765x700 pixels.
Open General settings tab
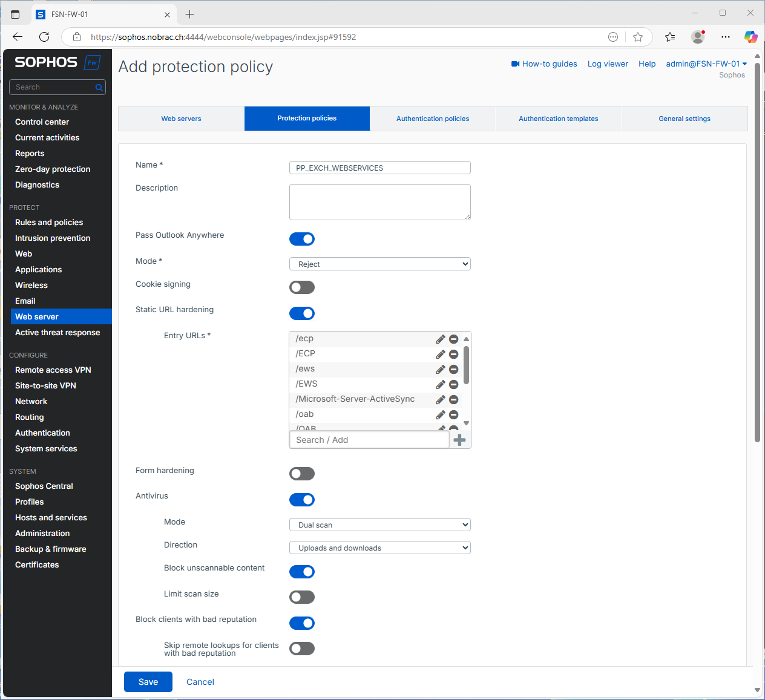click(685, 119)
